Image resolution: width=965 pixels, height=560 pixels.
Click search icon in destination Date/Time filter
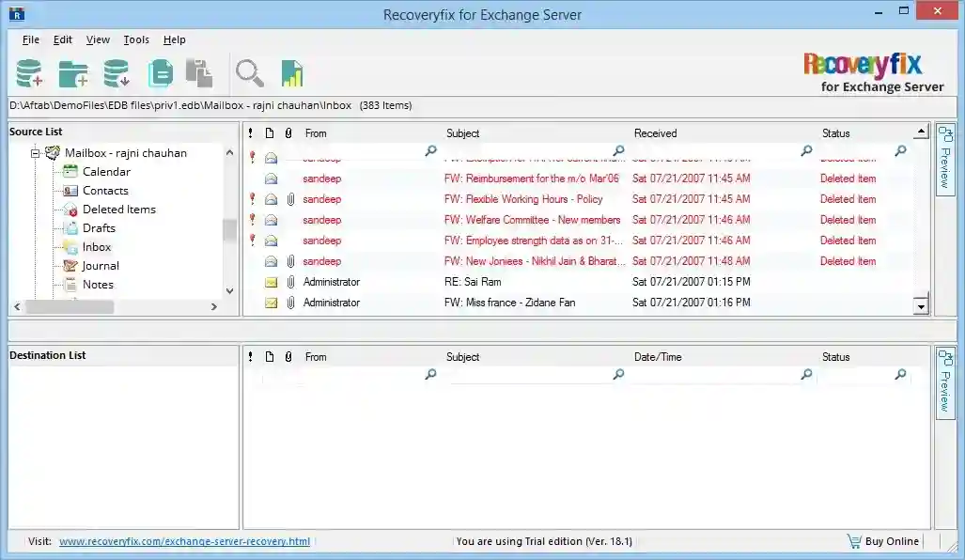click(806, 374)
